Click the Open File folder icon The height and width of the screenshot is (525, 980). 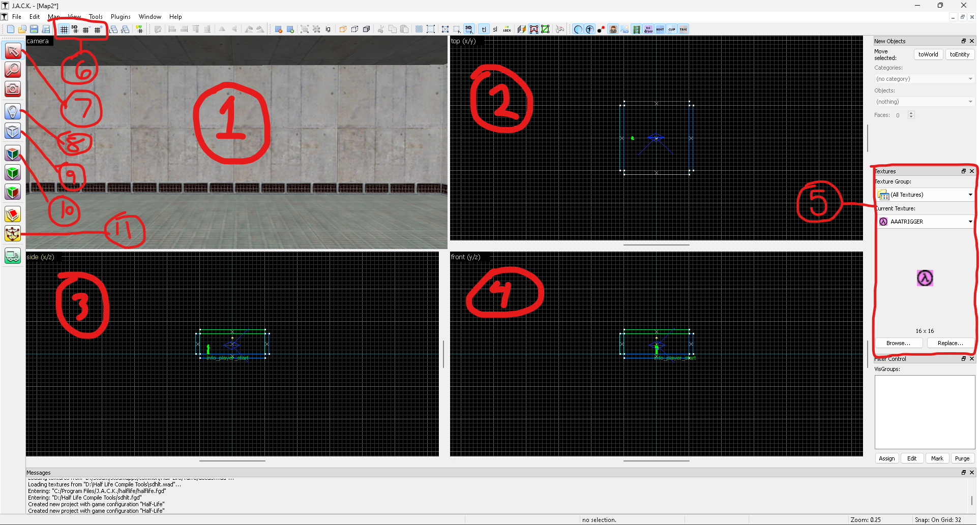[x=22, y=29]
